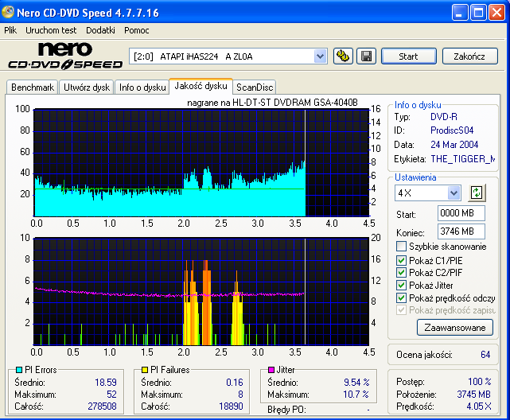Click the save floppy disk icon
This screenshot has height=420, width=510.
[x=366, y=56]
